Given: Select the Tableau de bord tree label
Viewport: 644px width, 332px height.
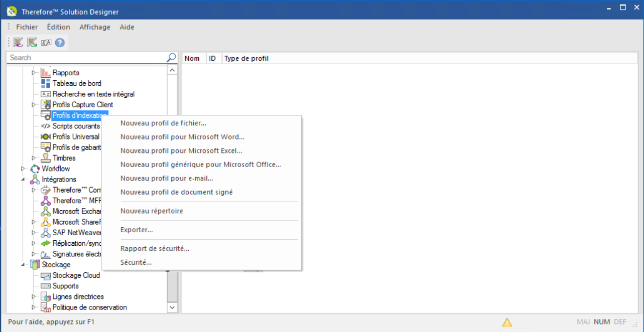Looking at the screenshot, I should 77,83.
